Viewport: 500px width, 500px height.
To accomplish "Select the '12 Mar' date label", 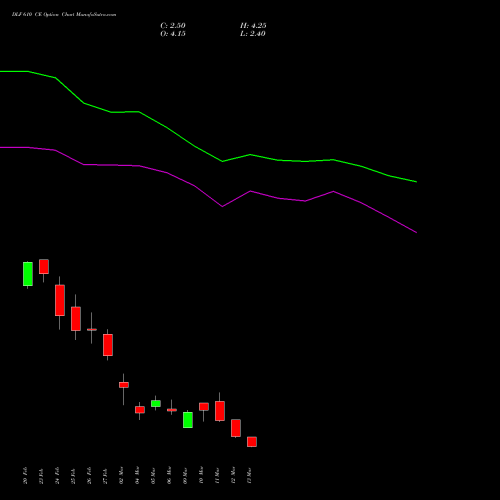I will pos(234,476).
